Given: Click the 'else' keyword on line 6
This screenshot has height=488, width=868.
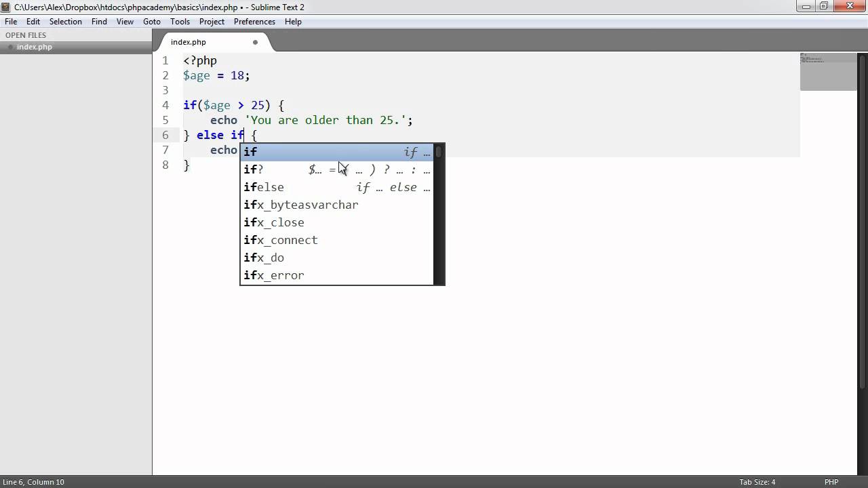Looking at the screenshot, I should (x=210, y=135).
